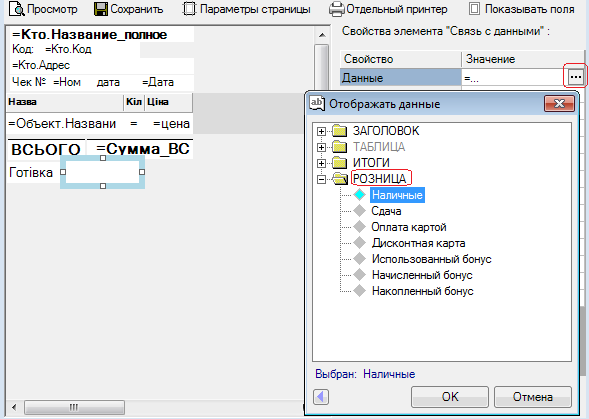Click the back arrow icon in dialog
This screenshot has height=419, width=589.
(321, 396)
